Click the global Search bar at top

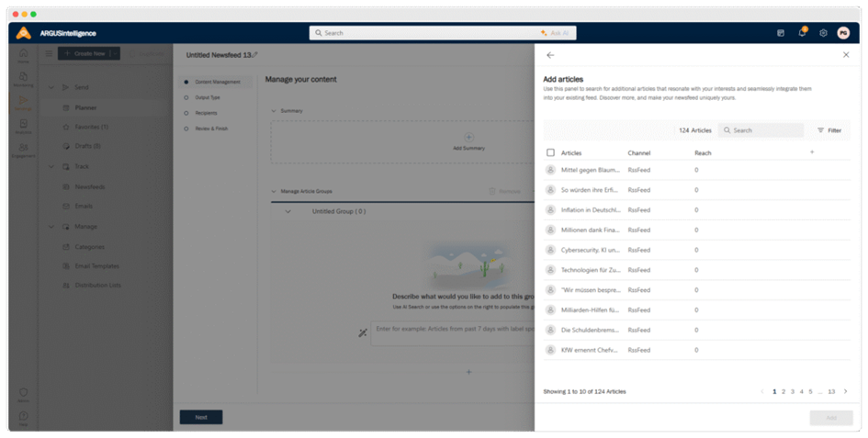point(423,32)
